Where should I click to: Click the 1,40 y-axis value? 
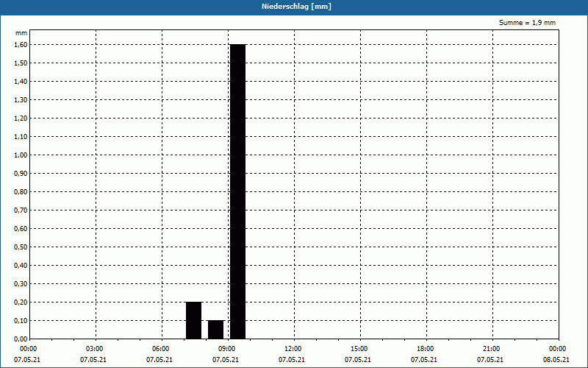coord(21,82)
